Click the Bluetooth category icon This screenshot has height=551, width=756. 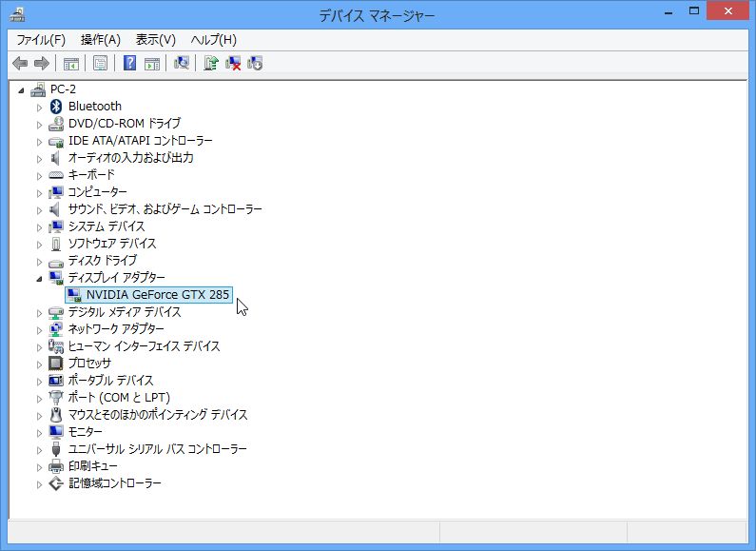tap(56, 107)
